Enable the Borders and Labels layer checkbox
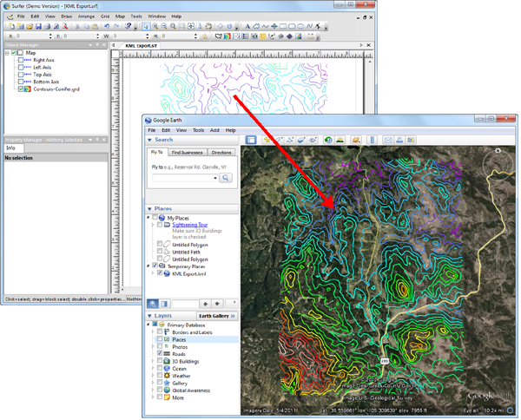 tap(160, 331)
